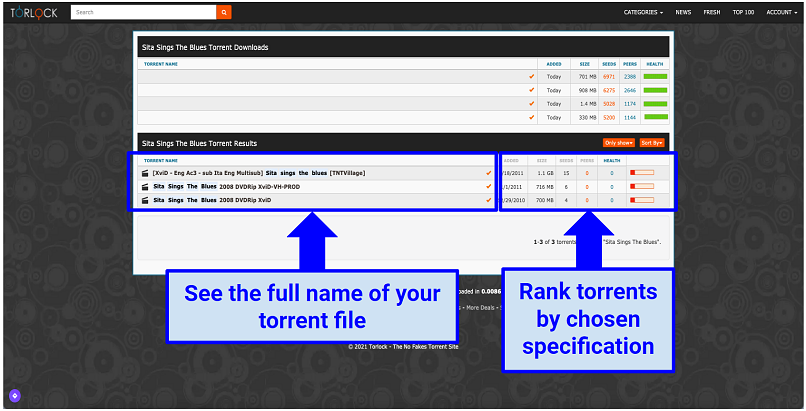Click the Torlock logo in the header

click(34, 12)
